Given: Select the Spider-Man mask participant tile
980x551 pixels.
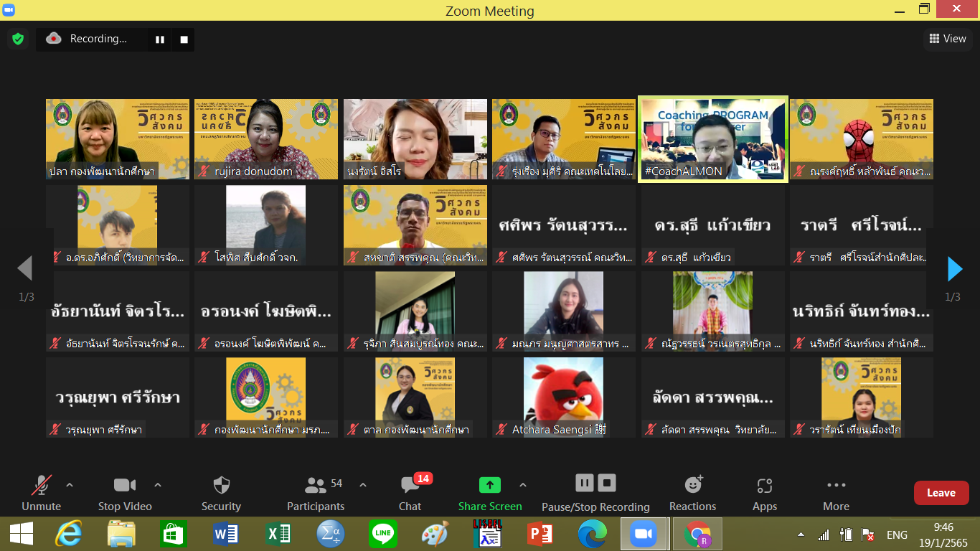Looking at the screenshot, I should (x=862, y=139).
